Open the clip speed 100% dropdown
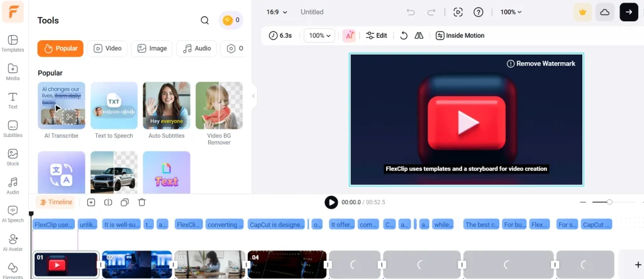644x279 pixels. coord(319,36)
